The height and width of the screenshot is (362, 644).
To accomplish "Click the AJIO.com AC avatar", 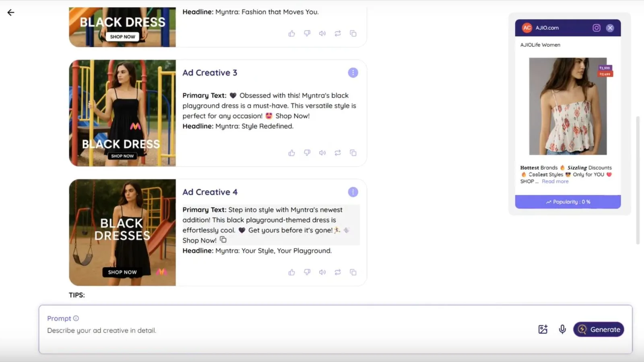I will (x=527, y=28).
